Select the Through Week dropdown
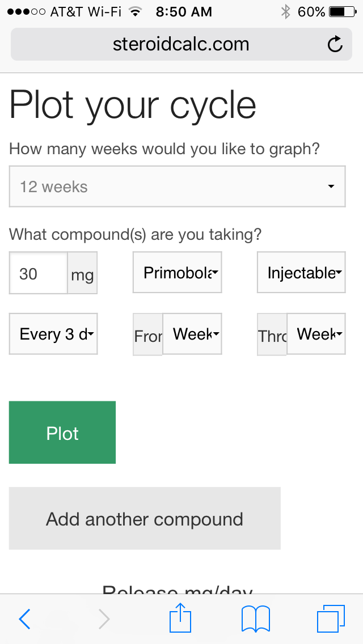This screenshot has height=644, width=363. [316, 334]
